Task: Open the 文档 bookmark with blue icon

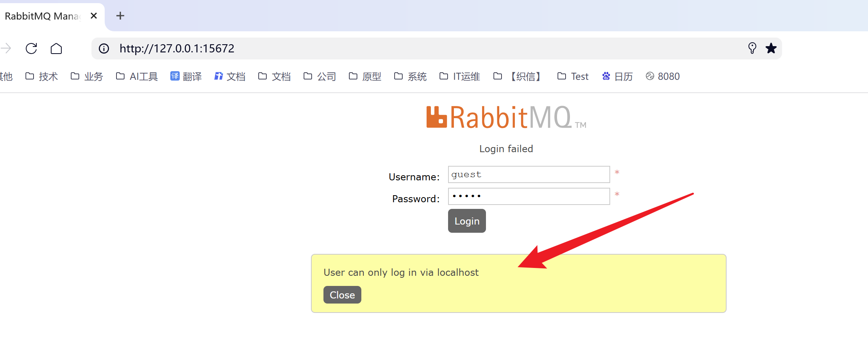Action: pyautogui.click(x=230, y=76)
